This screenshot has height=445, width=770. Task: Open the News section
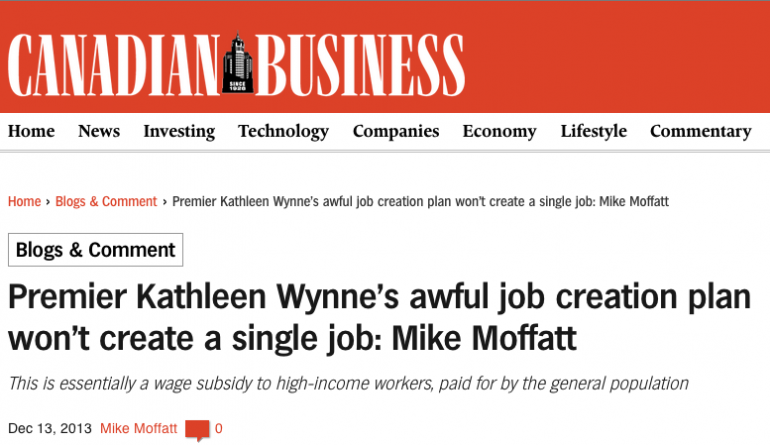point(99,131)
